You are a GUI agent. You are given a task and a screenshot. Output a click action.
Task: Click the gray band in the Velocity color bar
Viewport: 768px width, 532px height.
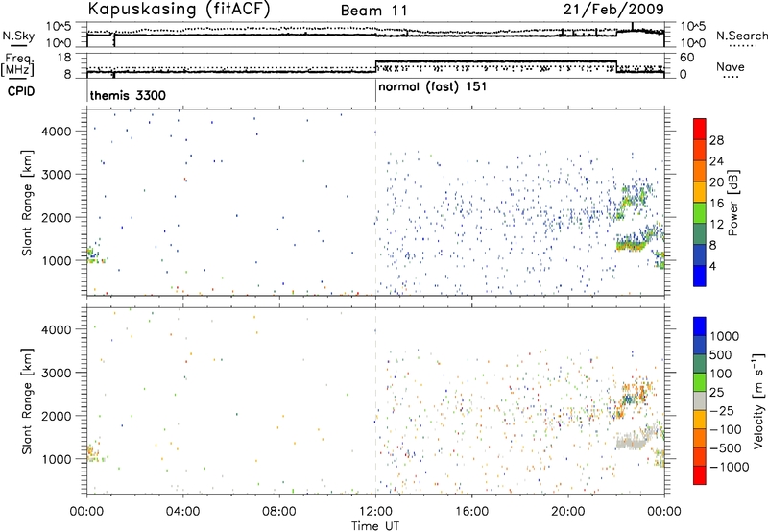click(700, 400)
